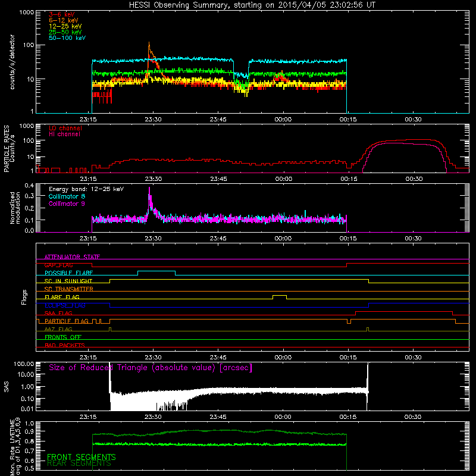Click the raised FLARE_FLAG pulse near 00:00

click(x=280, y=295)
